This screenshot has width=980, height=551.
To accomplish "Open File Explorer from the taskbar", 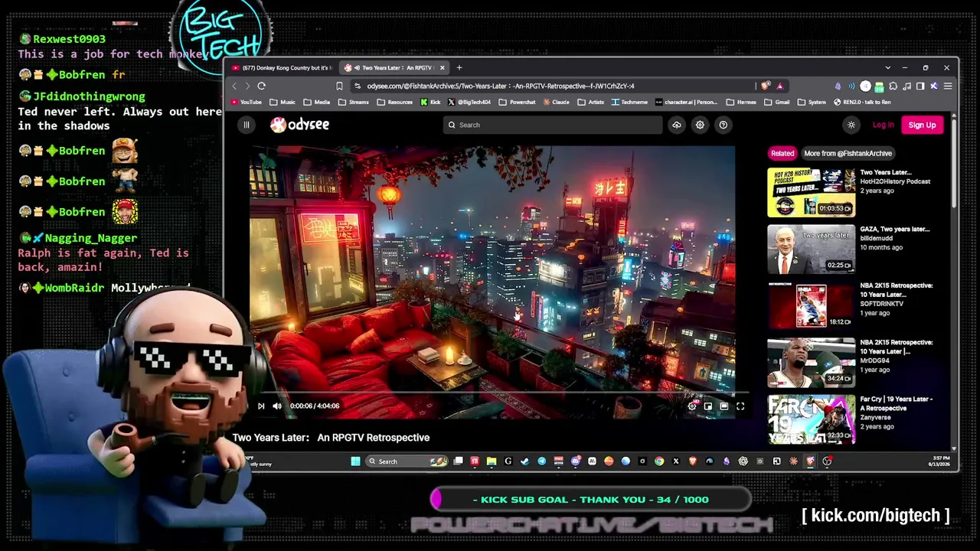I will click(491, 461).
